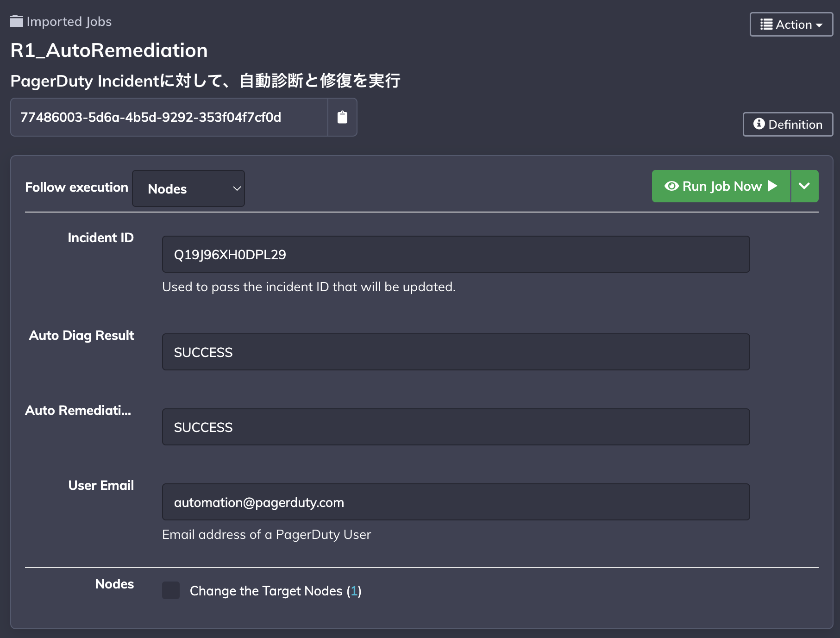Click the job description text about PagerDuty Incident

205,81
